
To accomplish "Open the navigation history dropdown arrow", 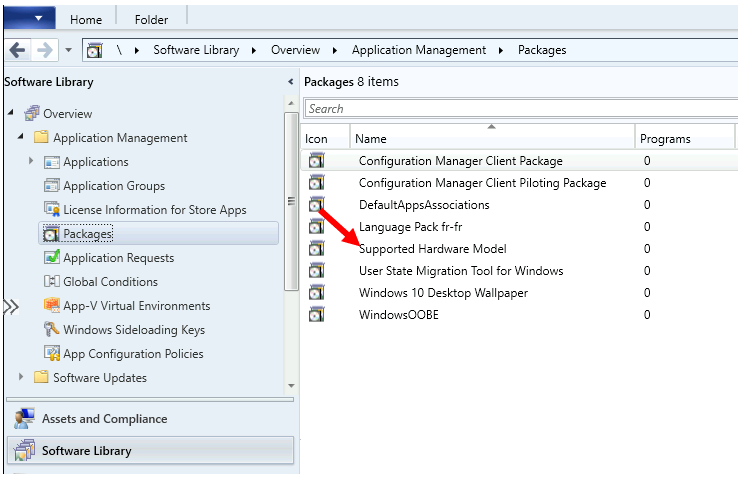I will [69, 50].
